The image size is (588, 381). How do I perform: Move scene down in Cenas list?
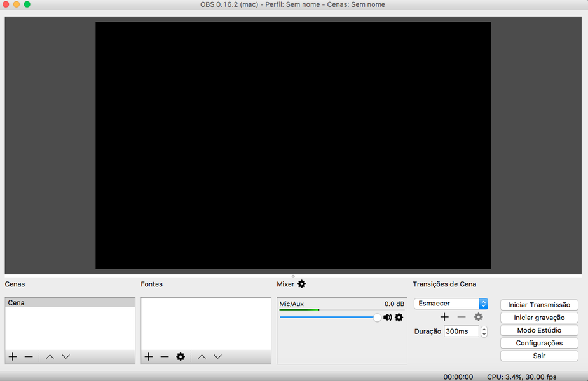(66, 356)
